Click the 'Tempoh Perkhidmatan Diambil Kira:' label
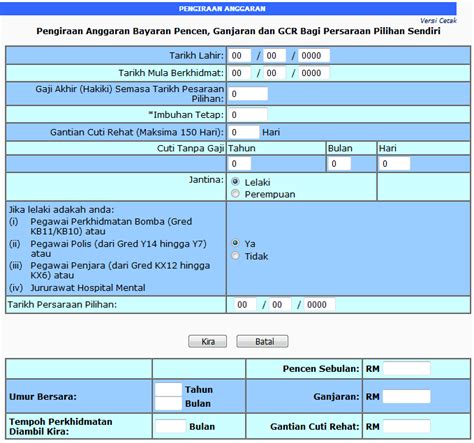The width and height of the screenshot is (474, 443). (61, 427)
